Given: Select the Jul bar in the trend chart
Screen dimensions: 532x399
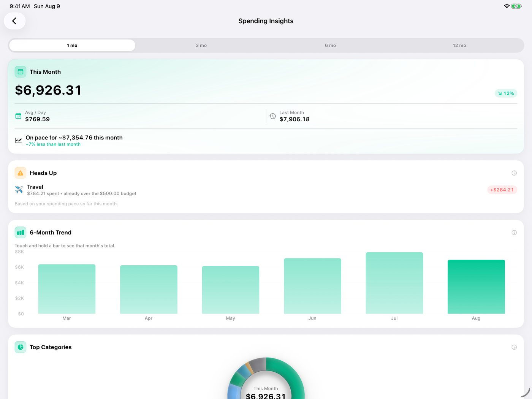Looking at the screenshot, I should (x=394, y=283).
